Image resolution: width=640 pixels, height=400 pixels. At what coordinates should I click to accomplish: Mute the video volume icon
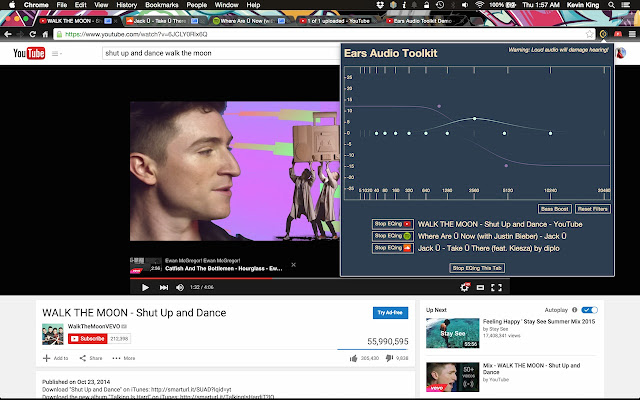click(x=180, y=287)
